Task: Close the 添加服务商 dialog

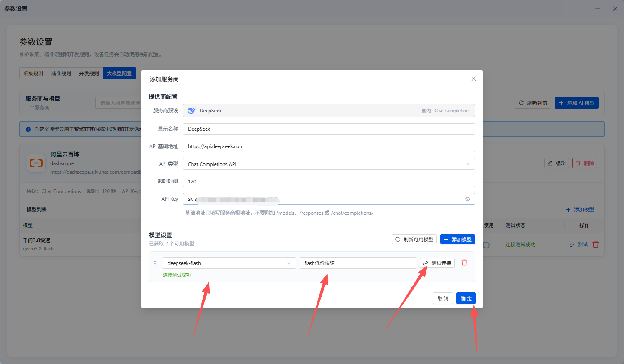Action: click(x=473, y=79)
